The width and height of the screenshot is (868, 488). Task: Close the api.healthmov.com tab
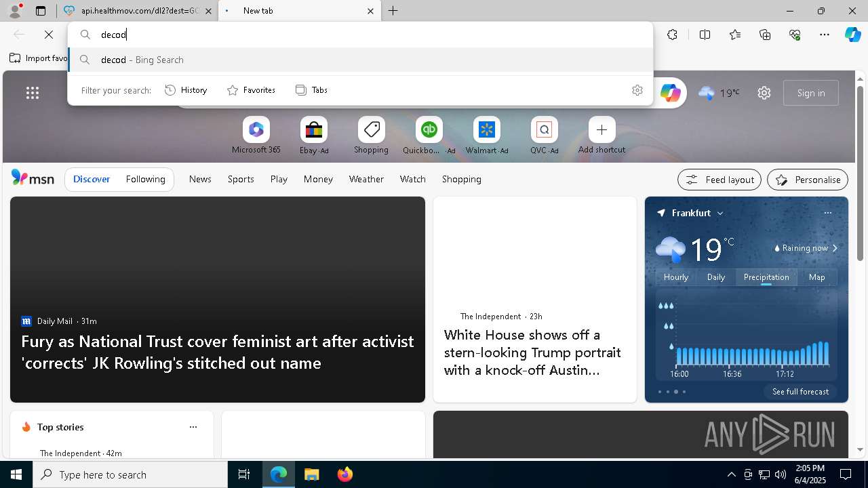point(208,11)
